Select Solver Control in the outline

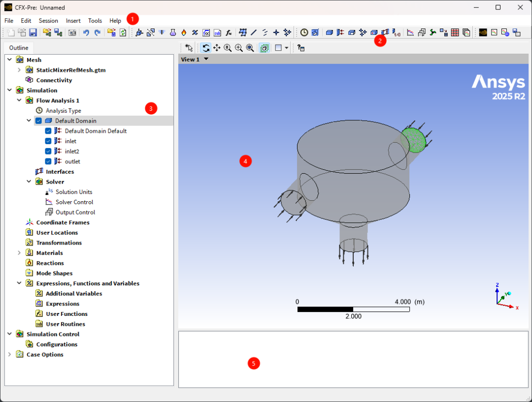[74, 202]
